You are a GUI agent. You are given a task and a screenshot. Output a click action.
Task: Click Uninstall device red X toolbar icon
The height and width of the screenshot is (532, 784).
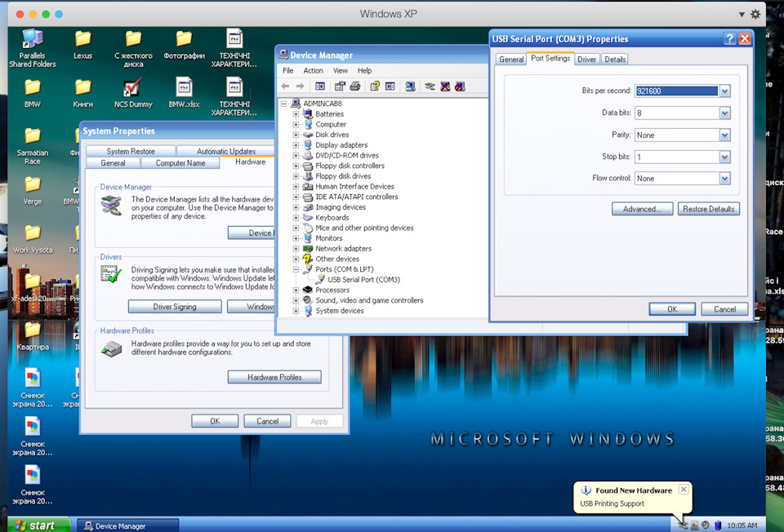445,86
